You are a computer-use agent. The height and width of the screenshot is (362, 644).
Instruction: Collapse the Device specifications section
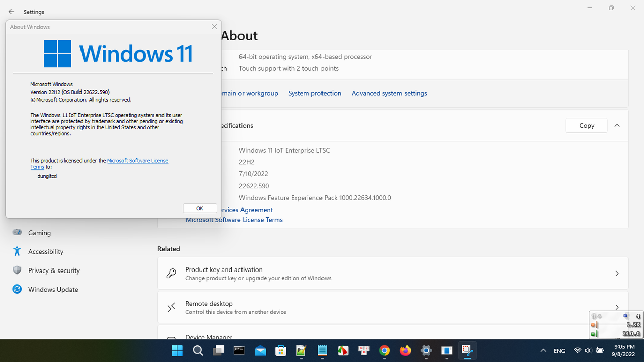pos(617,125)
